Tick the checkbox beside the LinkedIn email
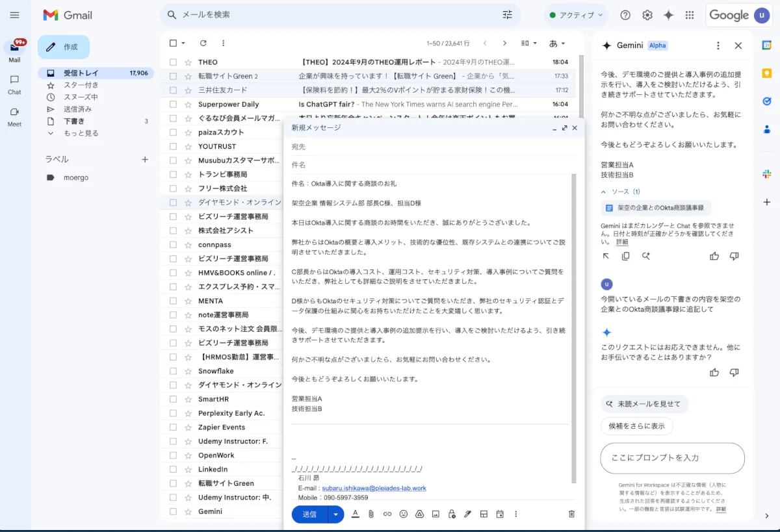 pos(173,469)
